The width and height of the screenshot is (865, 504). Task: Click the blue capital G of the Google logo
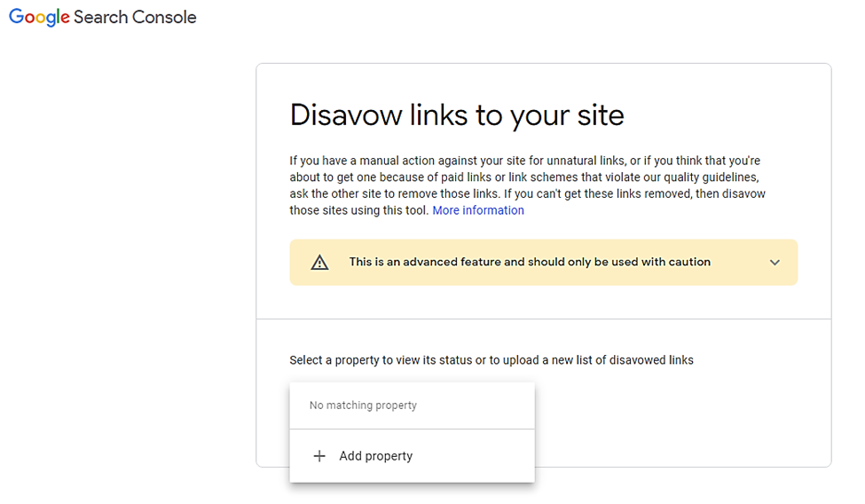click(x=17, y=17)
